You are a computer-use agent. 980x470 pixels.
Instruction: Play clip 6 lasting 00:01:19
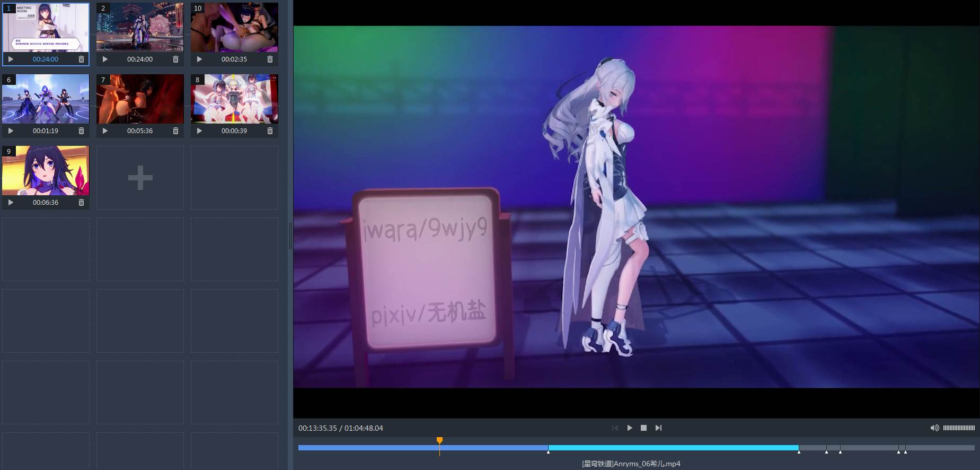(x=11, y=131)
